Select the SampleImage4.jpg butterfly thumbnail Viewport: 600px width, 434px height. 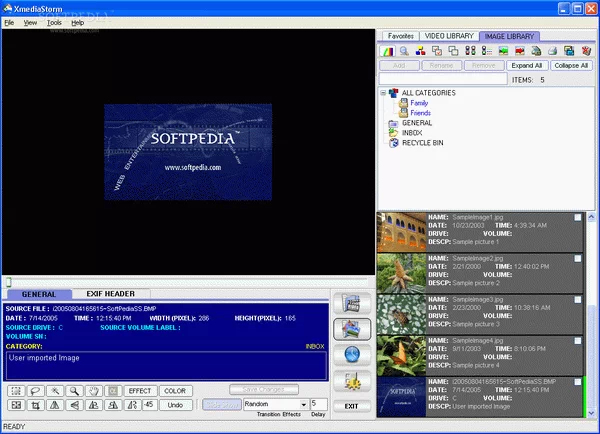(401, 356)
